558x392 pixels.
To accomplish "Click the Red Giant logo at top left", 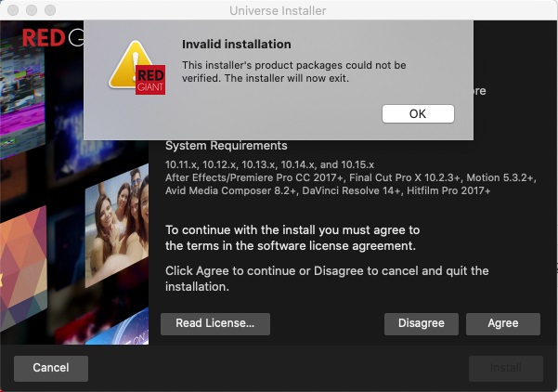I will pyautogui.click(x=53, y=37).
